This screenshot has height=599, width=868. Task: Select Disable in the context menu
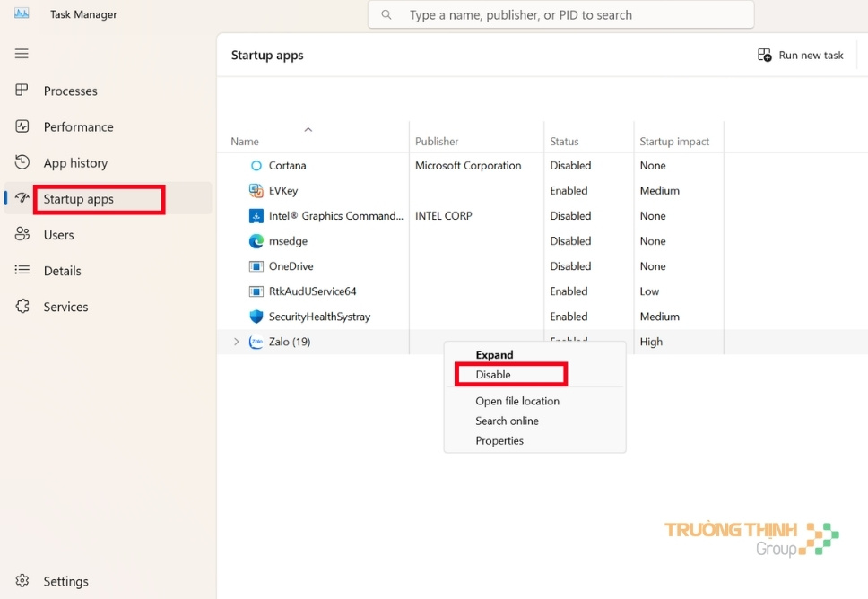point(493,375)
